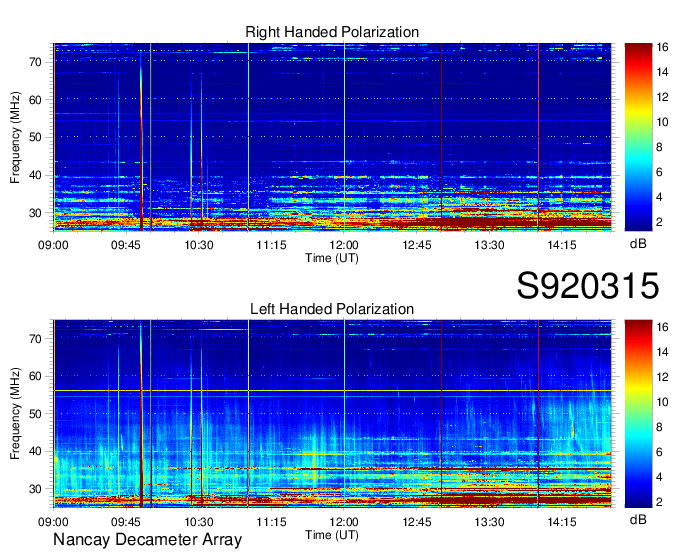Click the 12:45 tick on the top plot
The height and width of the screenshot is (552, 680).
(x=417, y=245)
